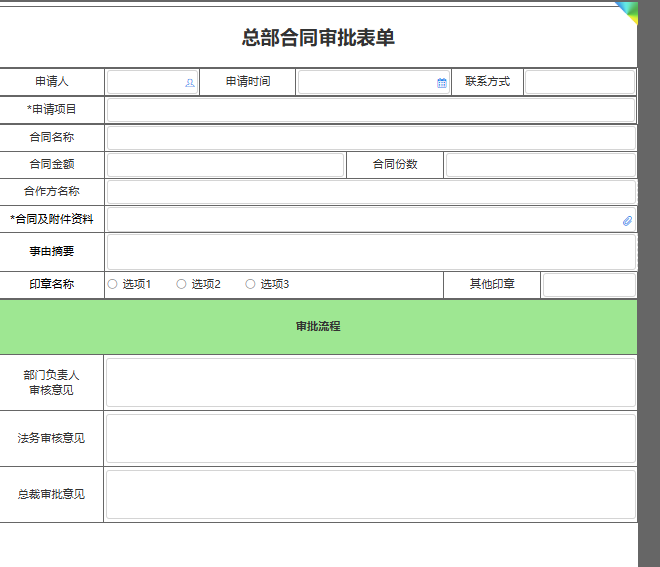Click the 合同份数 label

tap(395, 164)
